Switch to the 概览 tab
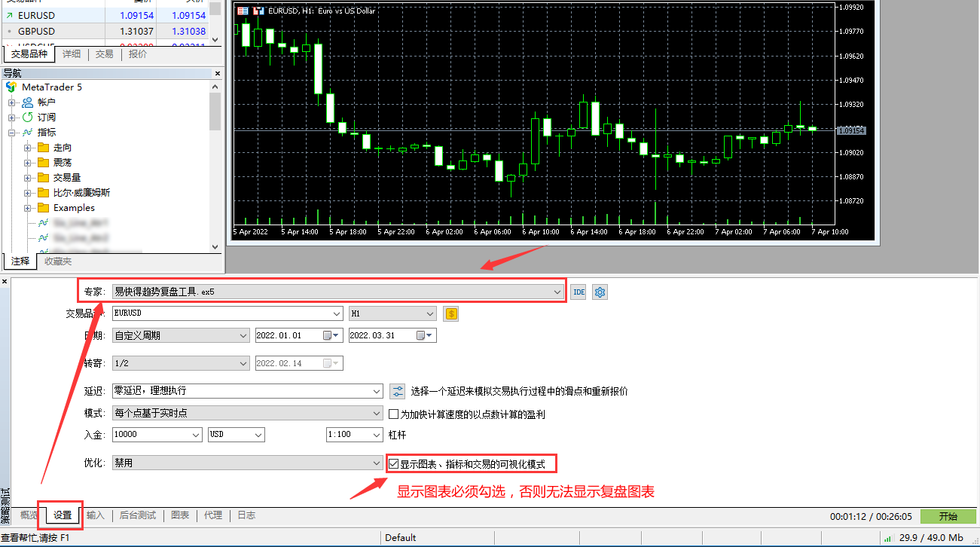Screen dimensions: 980x547 click(x=29, y=515)
